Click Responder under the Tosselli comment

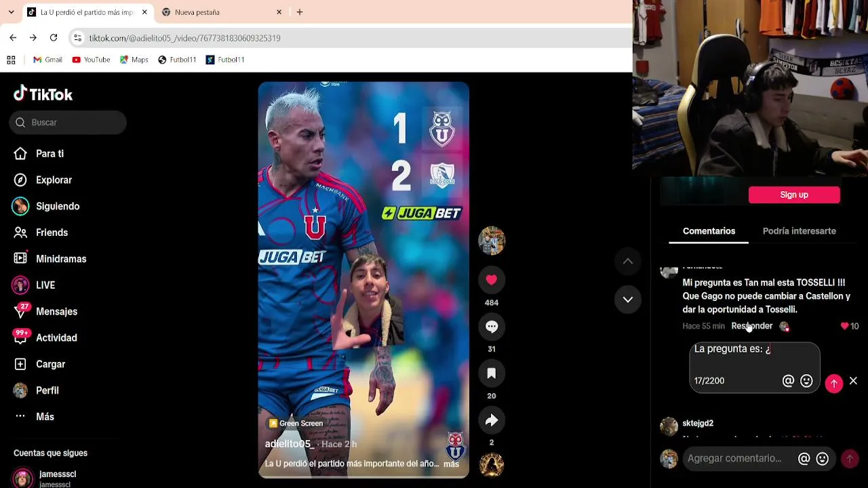coord(751,326)
